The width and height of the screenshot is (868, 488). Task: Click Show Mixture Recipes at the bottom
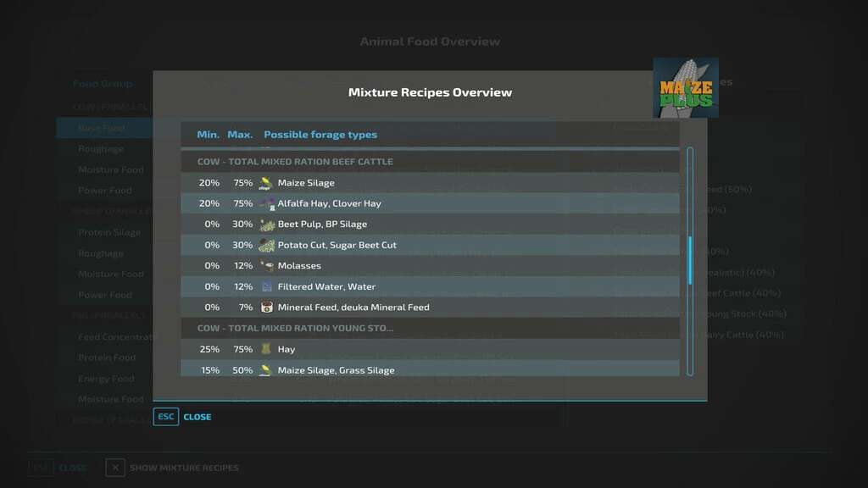[184, 468]
